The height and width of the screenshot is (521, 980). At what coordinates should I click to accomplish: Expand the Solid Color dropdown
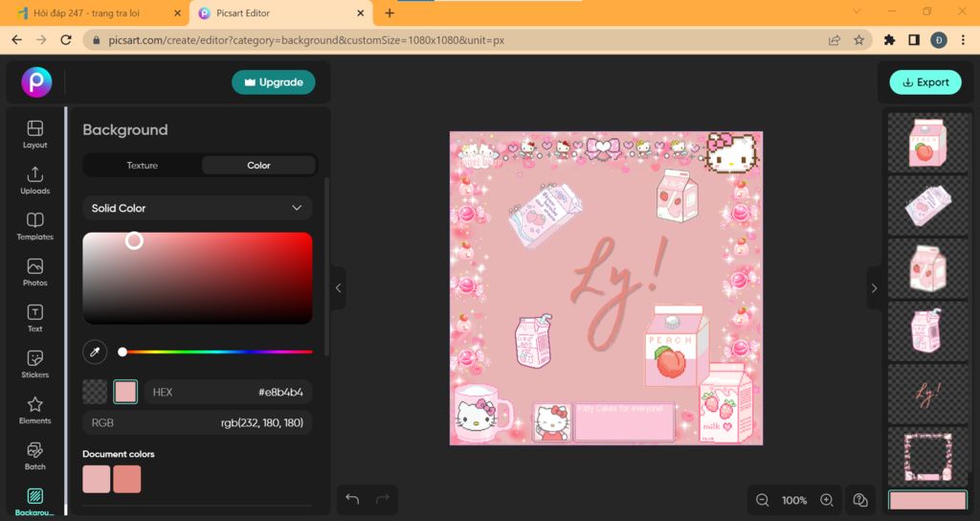[x=197, y=208]
